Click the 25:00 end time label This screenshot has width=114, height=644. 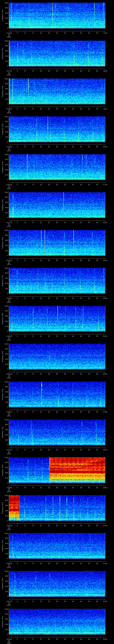[x=105, y=336]
